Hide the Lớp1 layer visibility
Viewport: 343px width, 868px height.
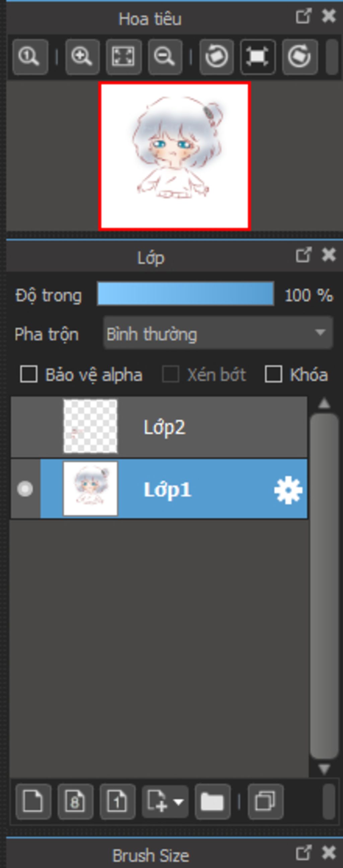[25, 489]
